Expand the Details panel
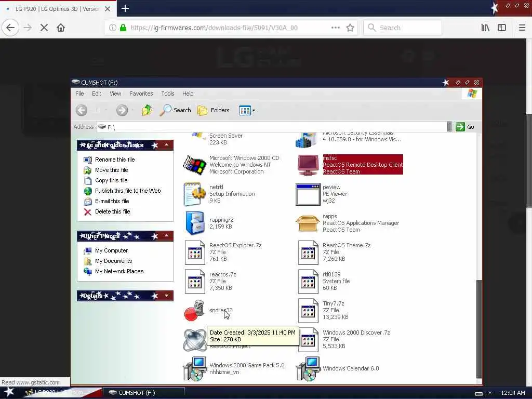The image size is (532, 399). click(x=167, y=296)
